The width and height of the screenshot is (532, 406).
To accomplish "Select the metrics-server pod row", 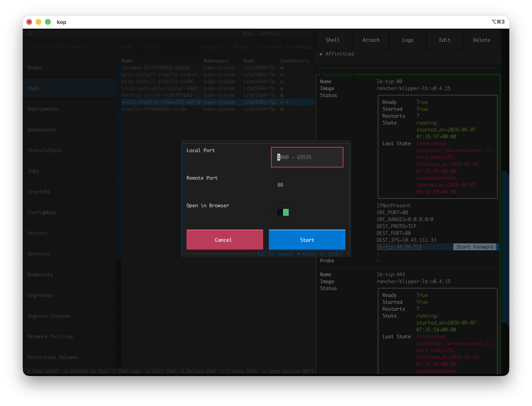I will [x=217, y=95].
